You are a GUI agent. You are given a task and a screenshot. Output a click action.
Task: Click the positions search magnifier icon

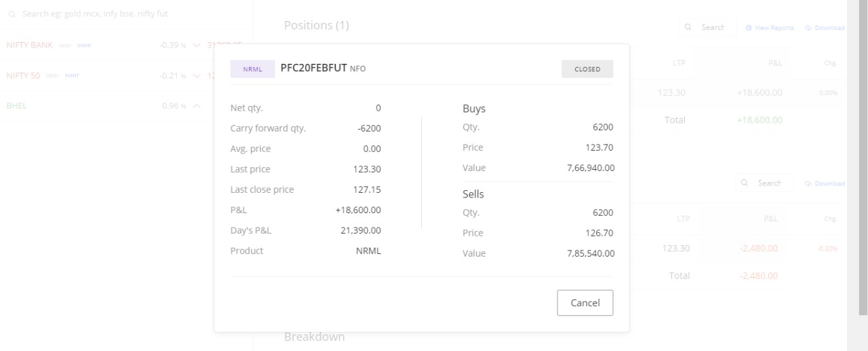(x=688, y=28)
